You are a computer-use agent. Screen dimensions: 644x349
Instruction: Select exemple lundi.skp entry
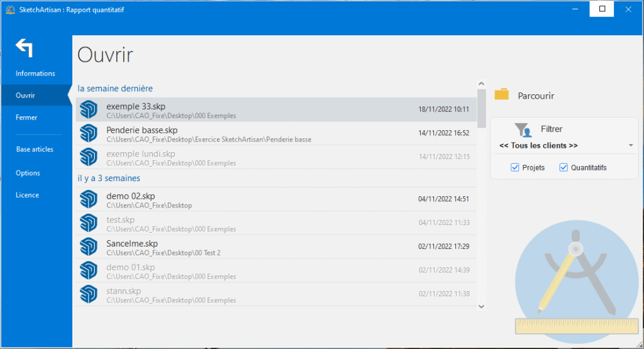[276, 157]
